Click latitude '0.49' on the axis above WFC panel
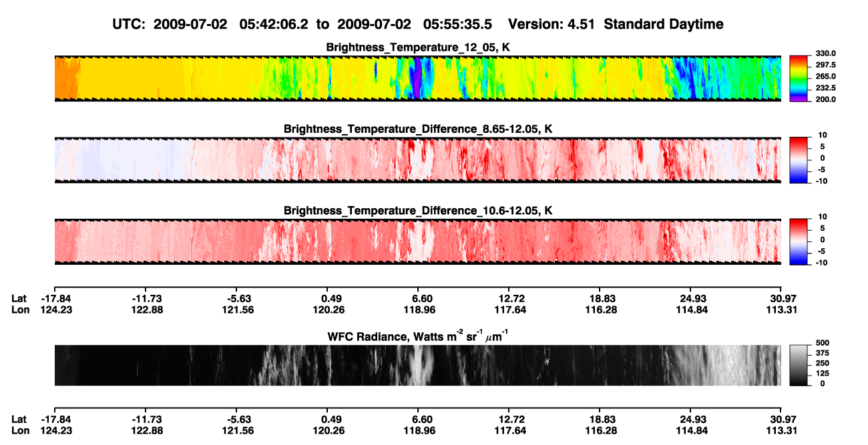The image size is (868, 445). pos(331,298)
